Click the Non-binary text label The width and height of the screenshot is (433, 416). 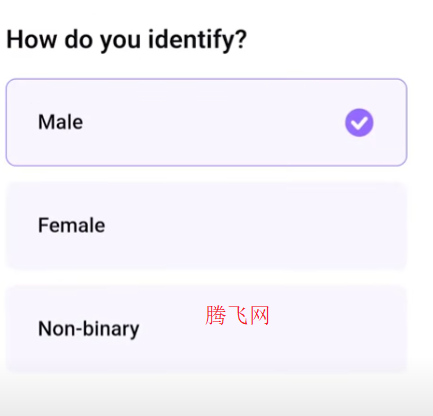[x=89, y=329]
